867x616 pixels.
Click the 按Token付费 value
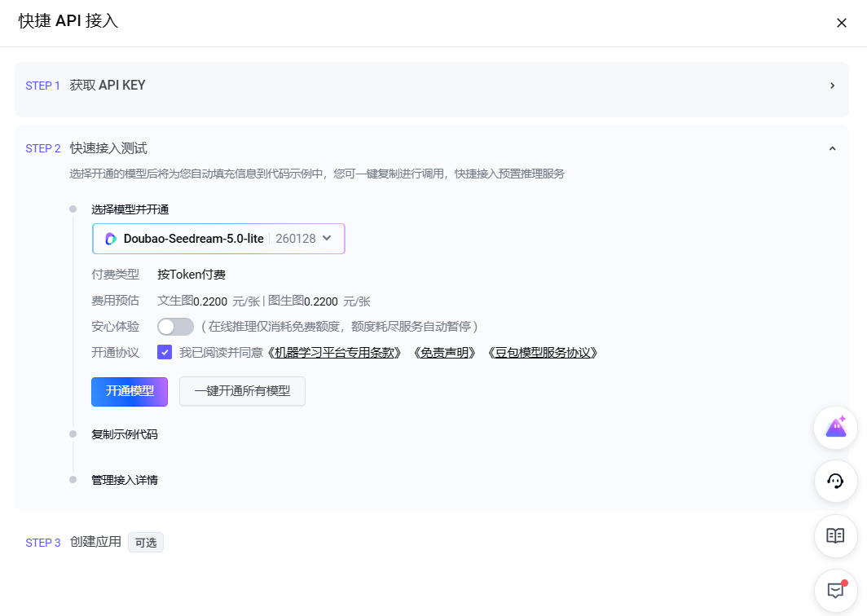[x=191, y=275]
